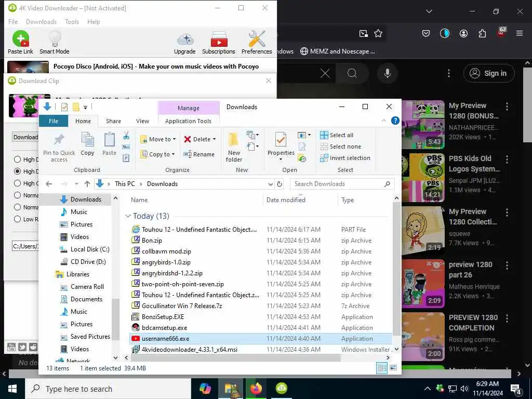Click Downloads in breadcrumb path
The height and width of the screenshot is (399, 532).
tap(162, 184)
